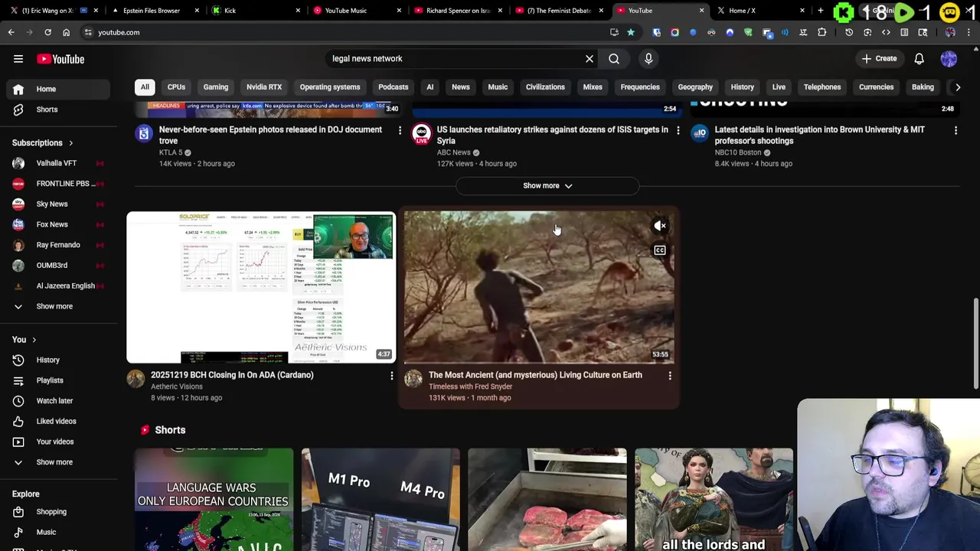Screen dimensions: 980x551
Task: Open Valhalla VFT subscription channel
Action: click(59, 163)
